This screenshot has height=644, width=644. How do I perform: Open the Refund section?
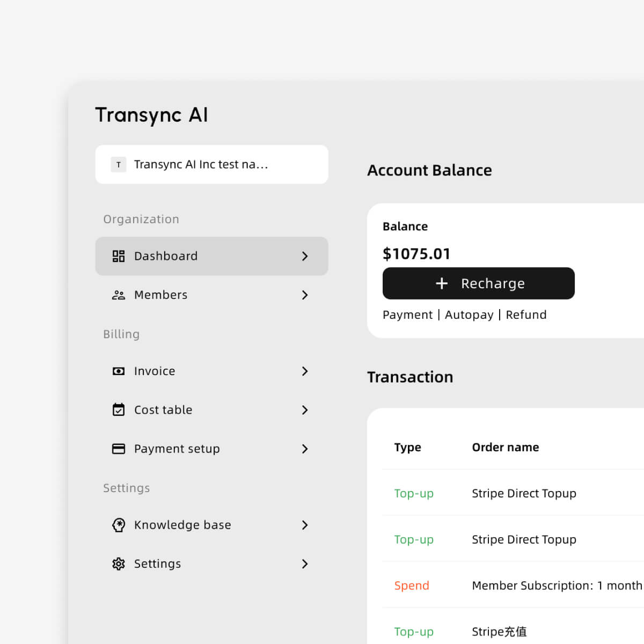526,314
